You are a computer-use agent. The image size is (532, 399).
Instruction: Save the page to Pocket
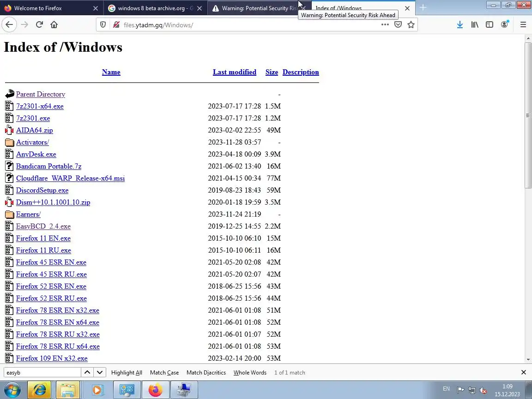point(398,25)
